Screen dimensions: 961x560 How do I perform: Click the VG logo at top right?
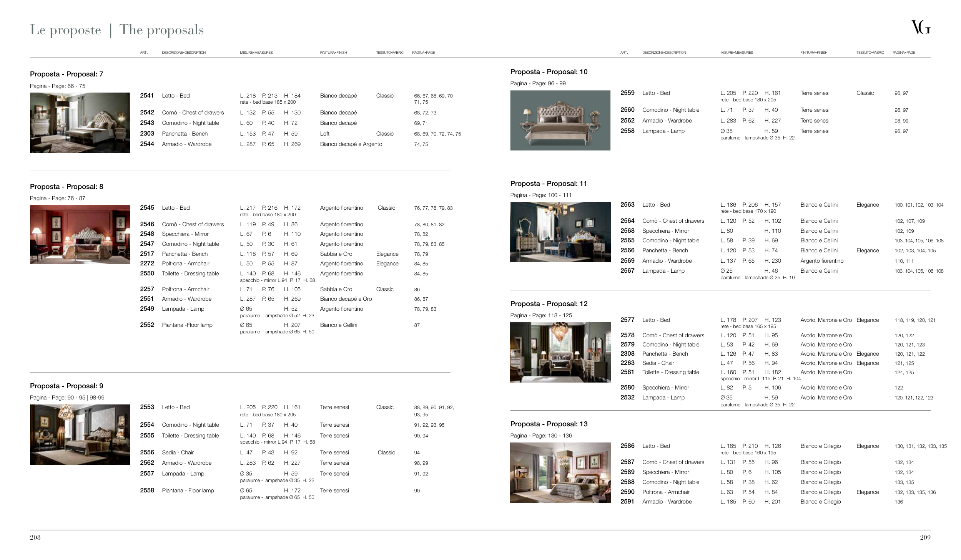(x=920, y=28)
